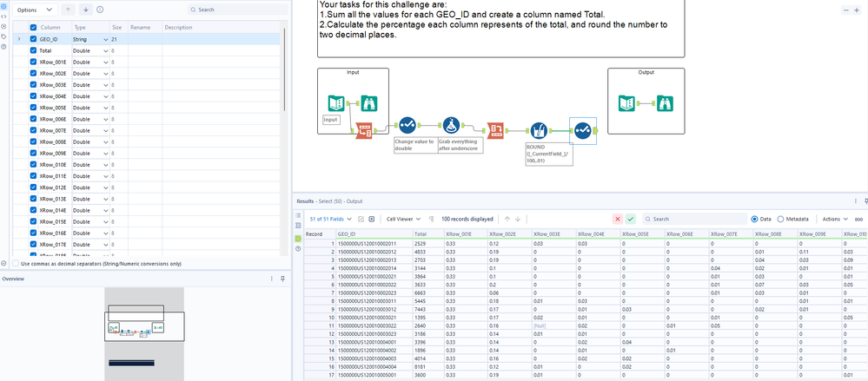868x381 pixels.
Task: Open the Type dropdown for Total
Action: tap(106, 50)
